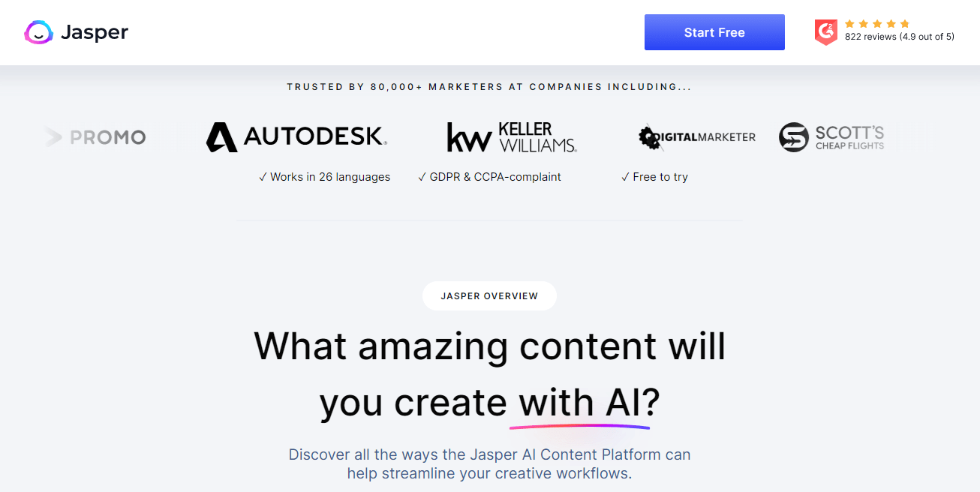Open Scott's Cheap Flights logo
This screenshot has height=492, width=980.
(831, 136)
